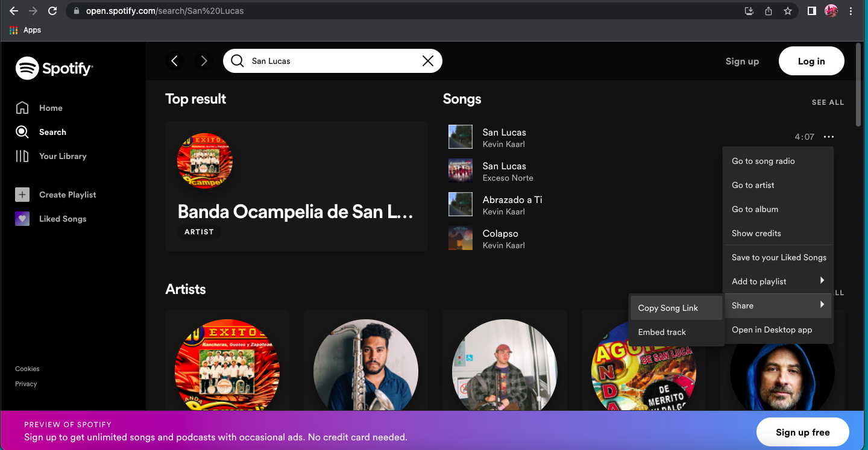
Task: Open Liked Songs heart icon
Action: click(22, 219)
